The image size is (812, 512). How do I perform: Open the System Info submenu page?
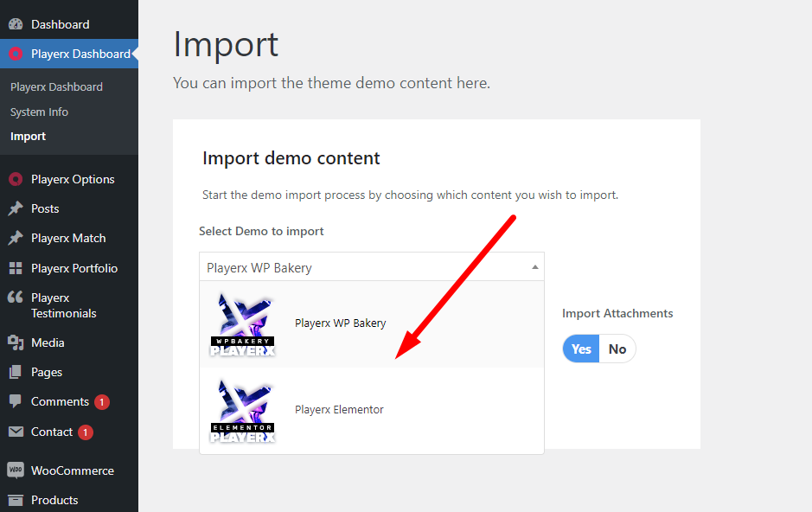(39, 112)
